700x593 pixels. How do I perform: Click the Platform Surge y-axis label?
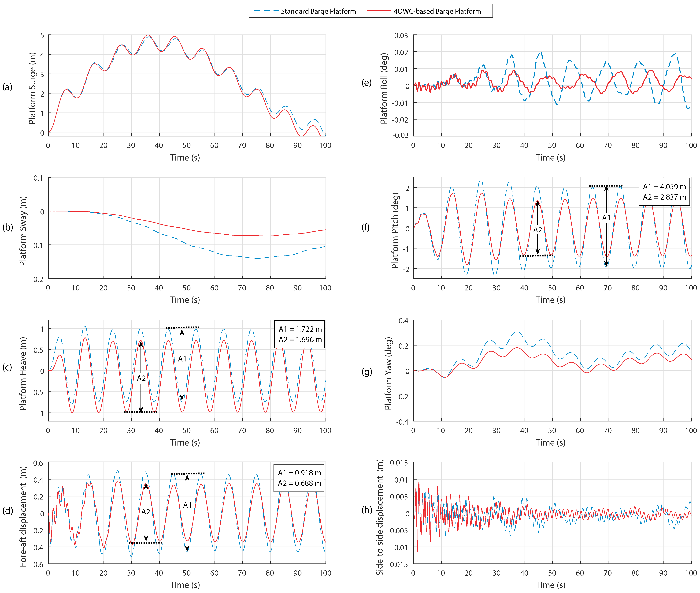point(32,88)
